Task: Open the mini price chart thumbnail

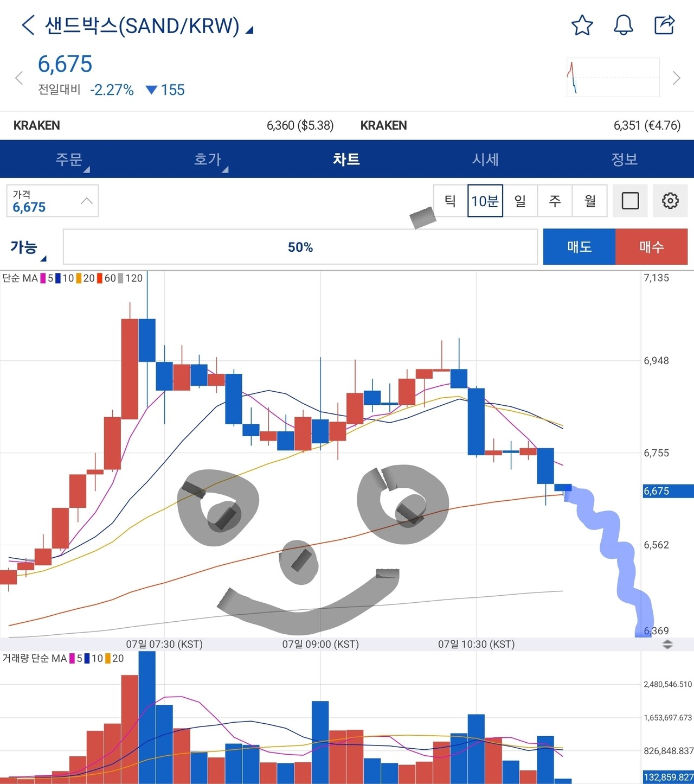Action: [613, 78]
